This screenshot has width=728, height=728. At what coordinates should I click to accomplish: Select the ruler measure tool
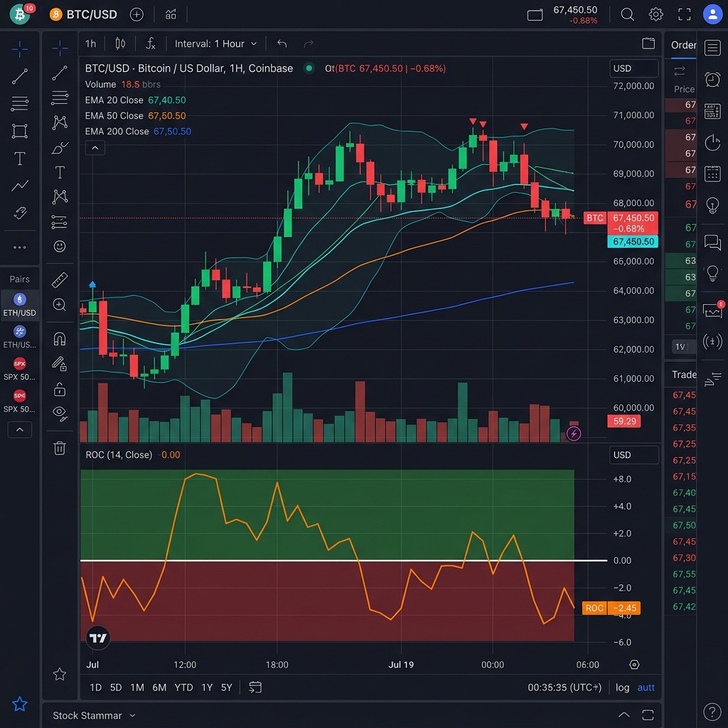click(60, 280)
